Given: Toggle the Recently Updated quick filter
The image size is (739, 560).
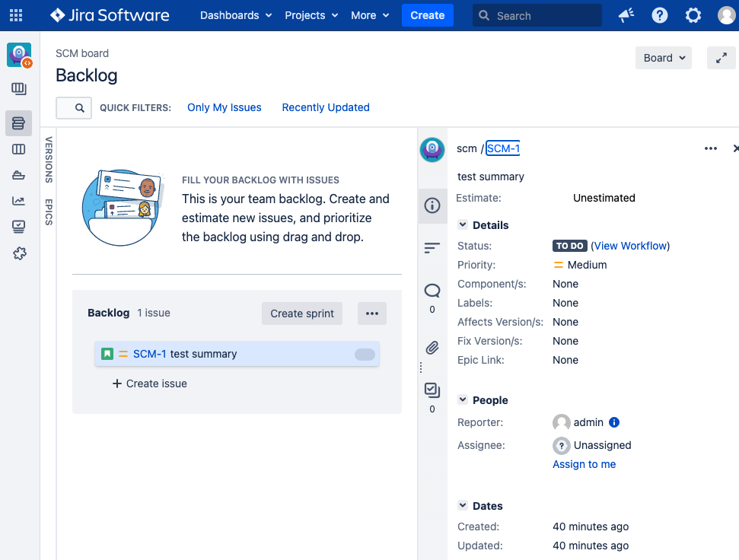Looking at the screenshot, I should (326, 107).
